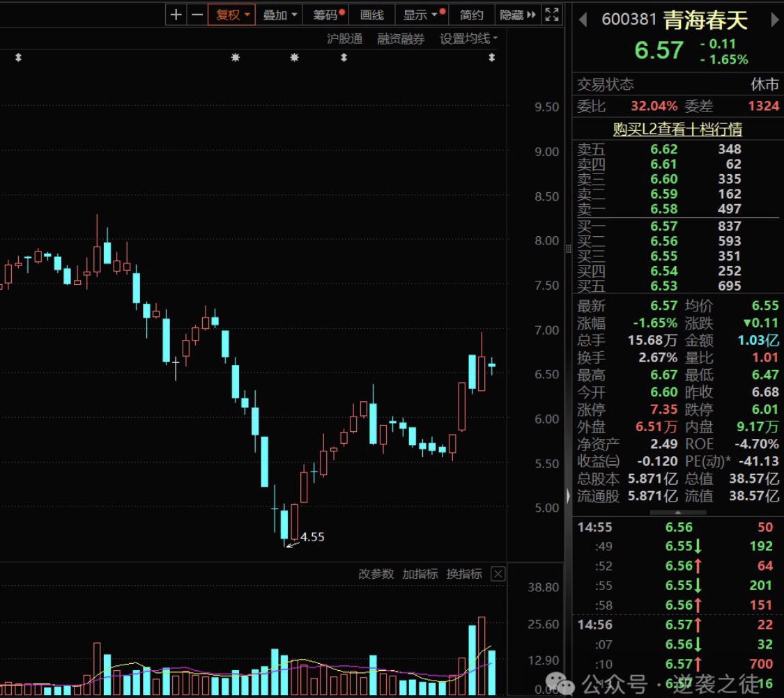This screenshot has width=784, height=698.
Task: Click 改参数 for the indicator
Action: [376, 573]
